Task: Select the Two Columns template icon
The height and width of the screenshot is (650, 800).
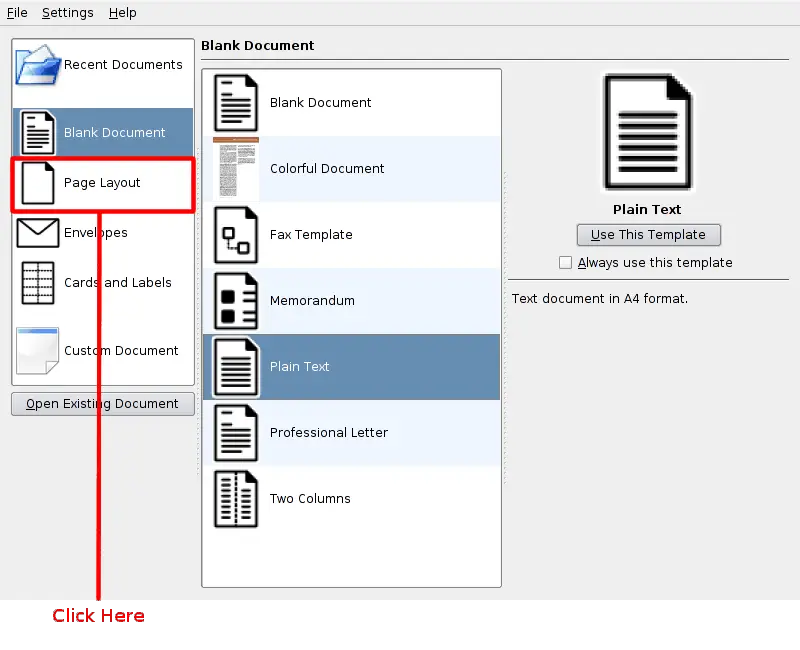Action: 236,499
